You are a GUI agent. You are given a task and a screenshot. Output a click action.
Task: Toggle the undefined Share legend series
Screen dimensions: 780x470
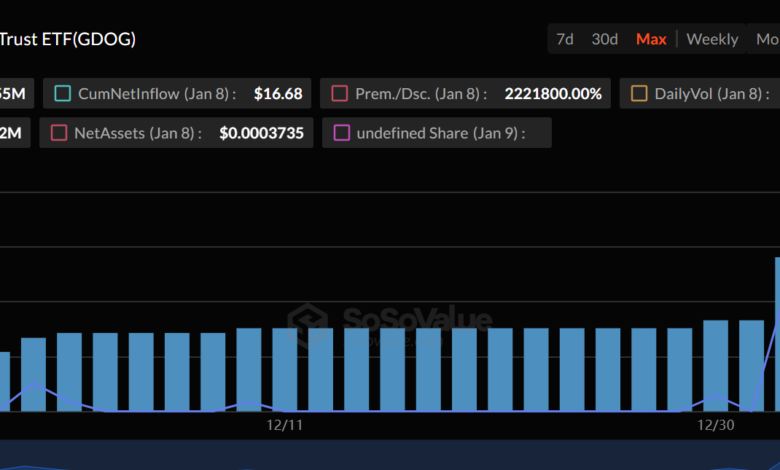pos(341,133)
